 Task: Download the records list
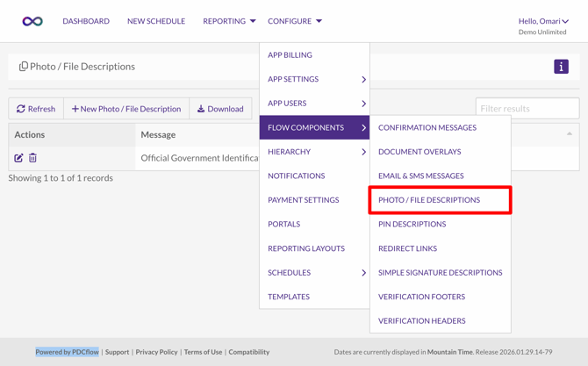click(220, 109)
